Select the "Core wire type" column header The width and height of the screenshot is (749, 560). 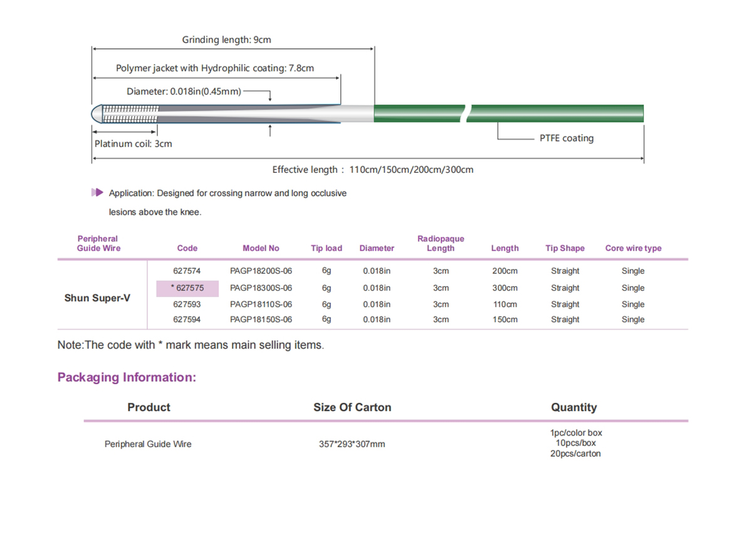tap(634, 248)
